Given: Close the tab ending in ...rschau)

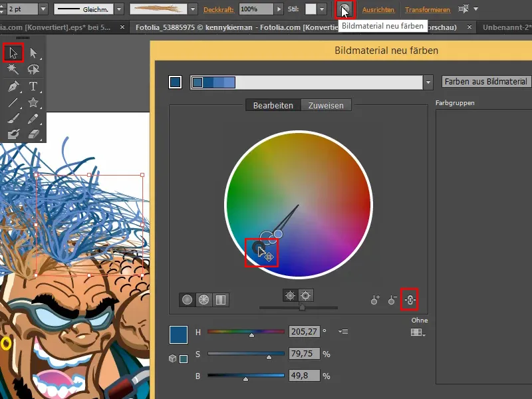Looking at the screenshot, I should [x=469, y=27].
